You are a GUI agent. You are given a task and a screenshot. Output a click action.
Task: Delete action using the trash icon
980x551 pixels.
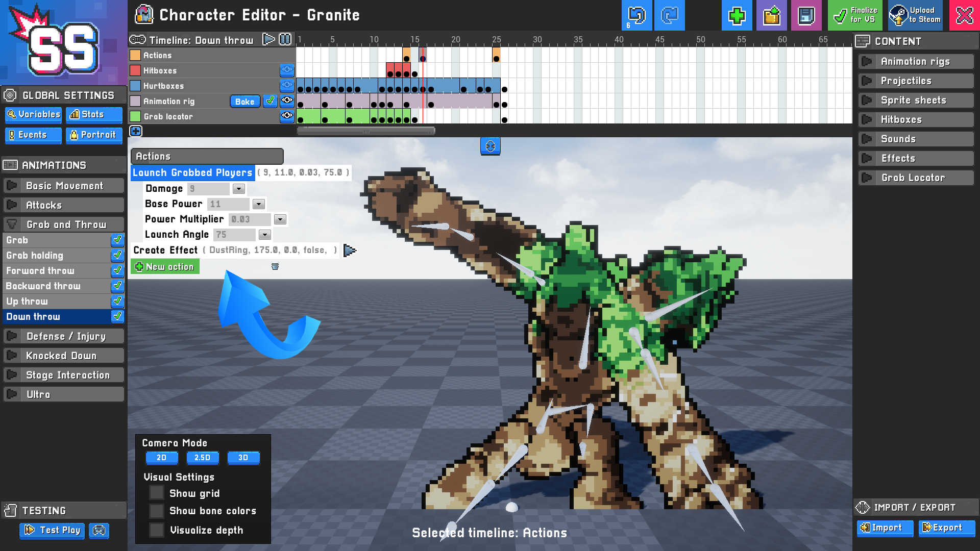(275, 266)
